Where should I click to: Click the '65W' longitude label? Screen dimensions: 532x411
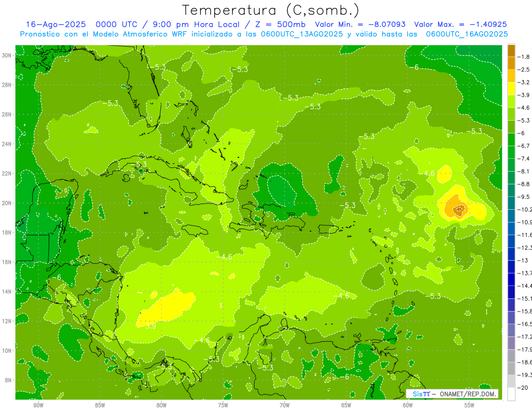[346, 405]
